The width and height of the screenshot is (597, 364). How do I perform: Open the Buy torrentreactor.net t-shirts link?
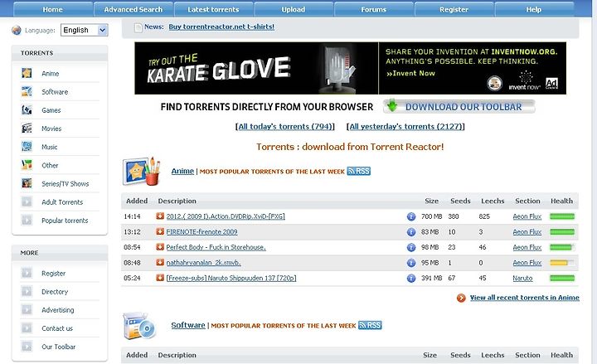click(221, 27)
